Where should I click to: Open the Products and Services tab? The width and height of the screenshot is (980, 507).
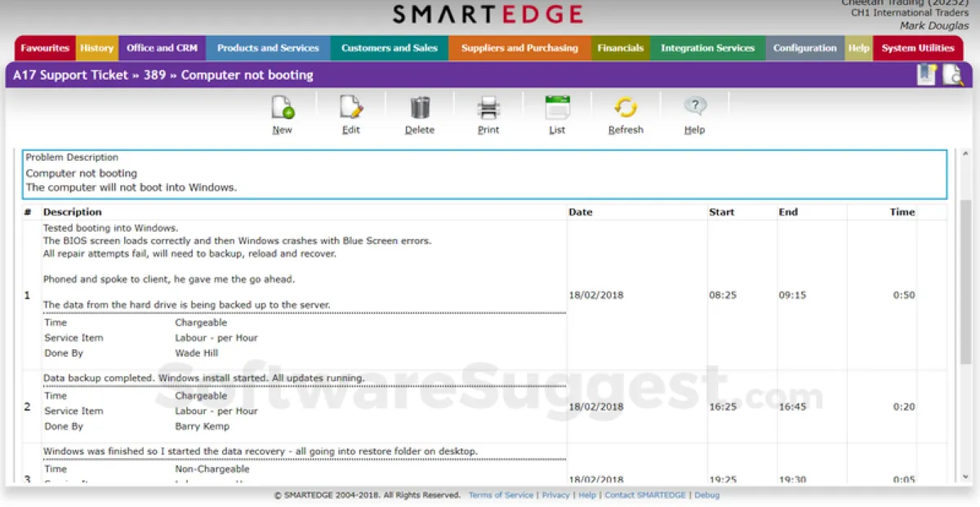coord(268,48)
